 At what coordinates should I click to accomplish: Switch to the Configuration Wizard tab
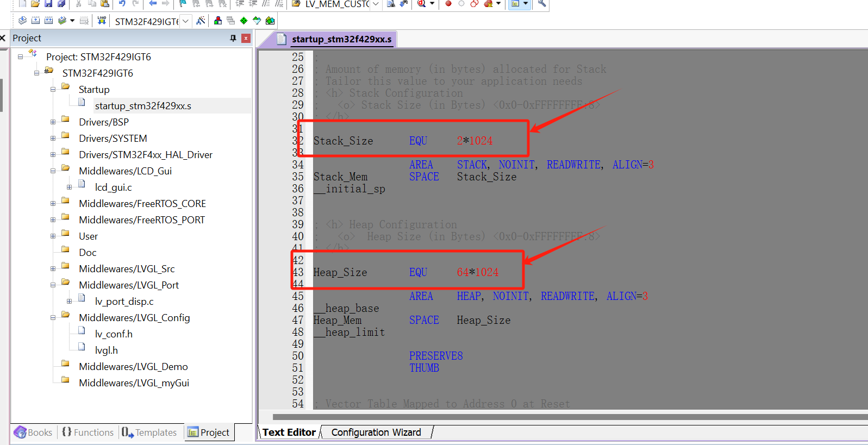point(376,433)
